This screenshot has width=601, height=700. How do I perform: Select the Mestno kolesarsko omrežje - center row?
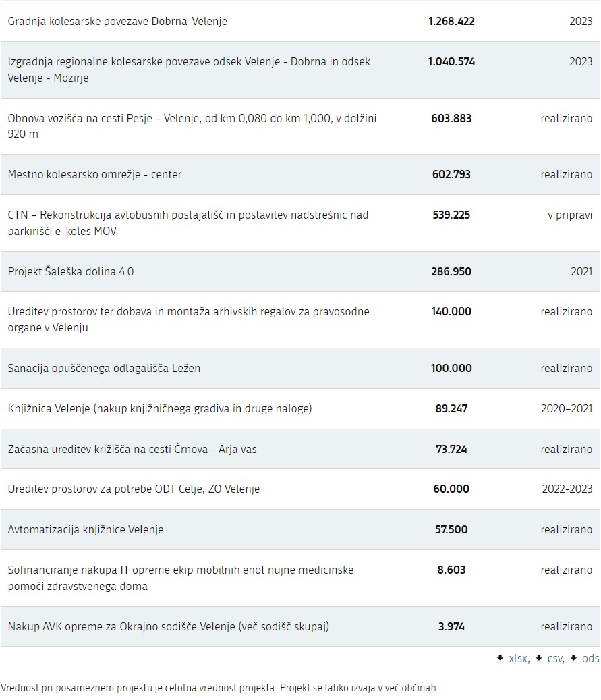point(300,175)
